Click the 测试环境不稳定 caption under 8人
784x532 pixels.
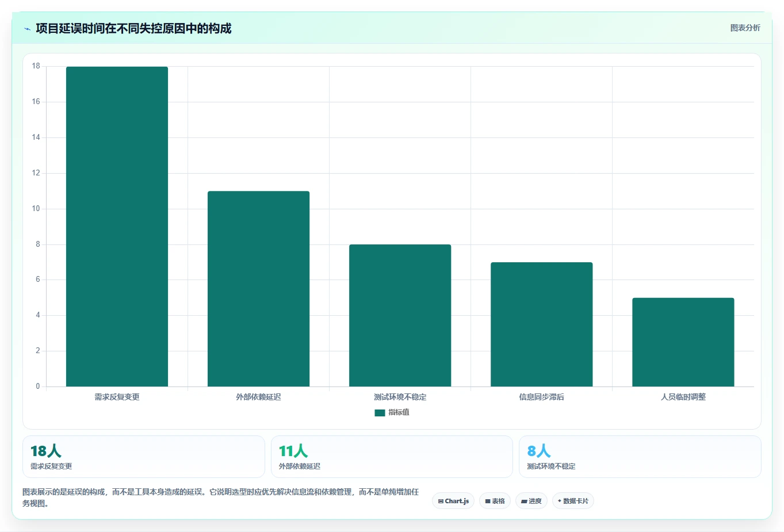click(x=551, y=466)
